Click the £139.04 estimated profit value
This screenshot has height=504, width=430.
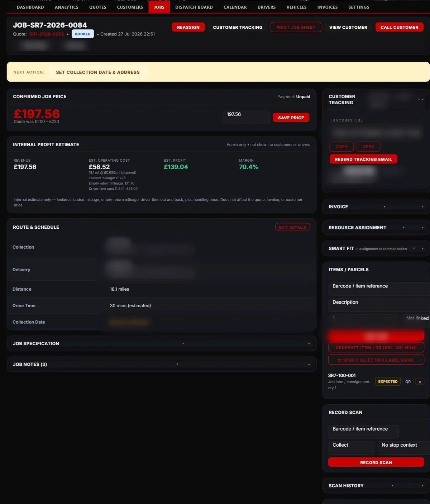pyautogui.click(x=176, y=167)
